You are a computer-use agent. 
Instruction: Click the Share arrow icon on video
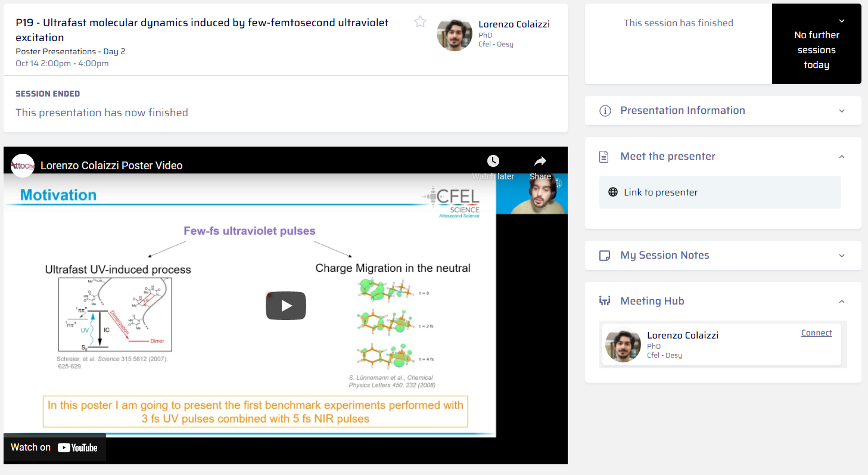540,162
